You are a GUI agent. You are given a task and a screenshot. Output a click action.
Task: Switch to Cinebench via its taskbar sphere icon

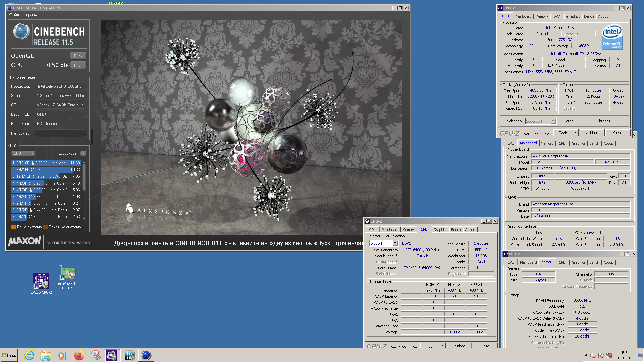click(146, 355)
